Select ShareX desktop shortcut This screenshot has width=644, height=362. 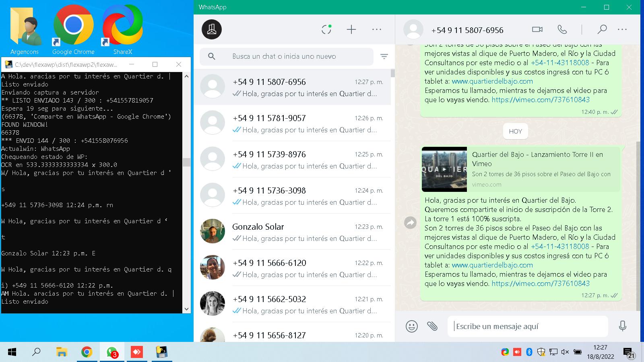(x=122, y=30)
